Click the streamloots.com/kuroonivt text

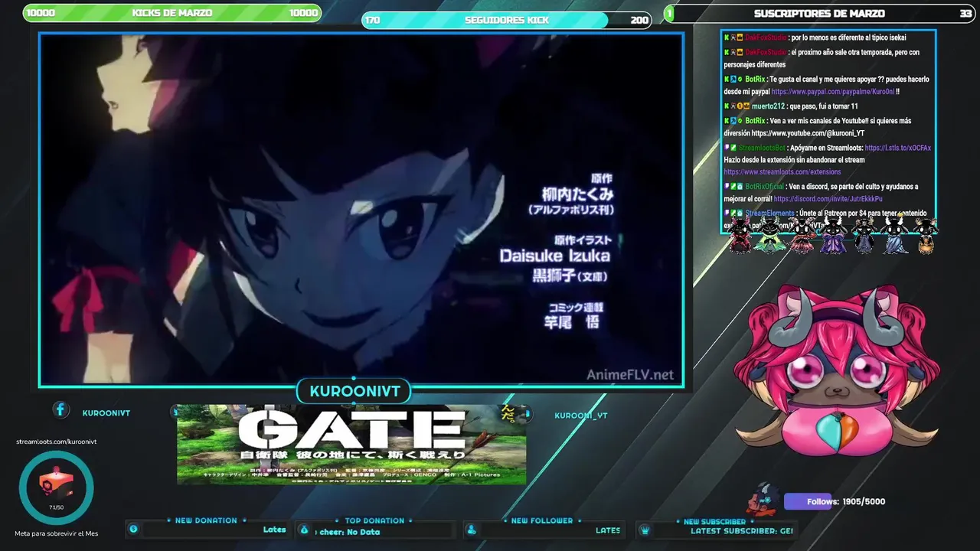[x=56, y=442]
